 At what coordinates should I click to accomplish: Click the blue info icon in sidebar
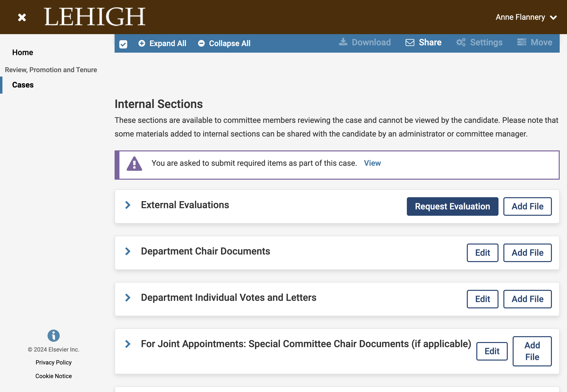(54, 335)
